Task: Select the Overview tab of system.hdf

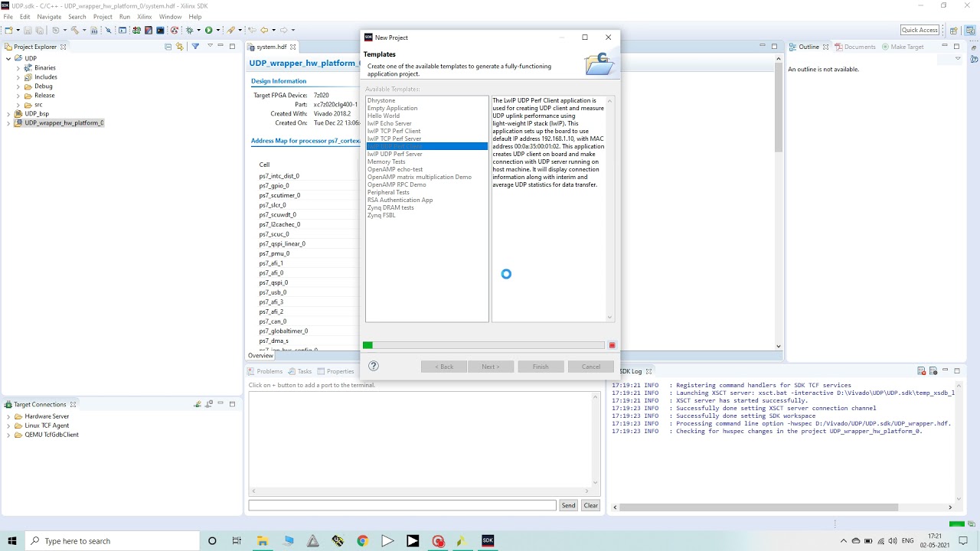Action: pyautogui.click(x=260, y=355)
